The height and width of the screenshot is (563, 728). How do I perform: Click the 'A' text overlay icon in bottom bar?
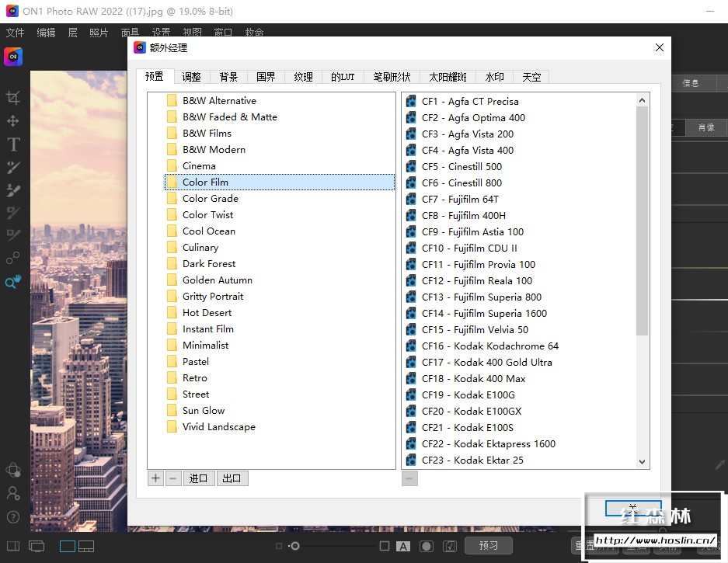[x=403, y=546]
